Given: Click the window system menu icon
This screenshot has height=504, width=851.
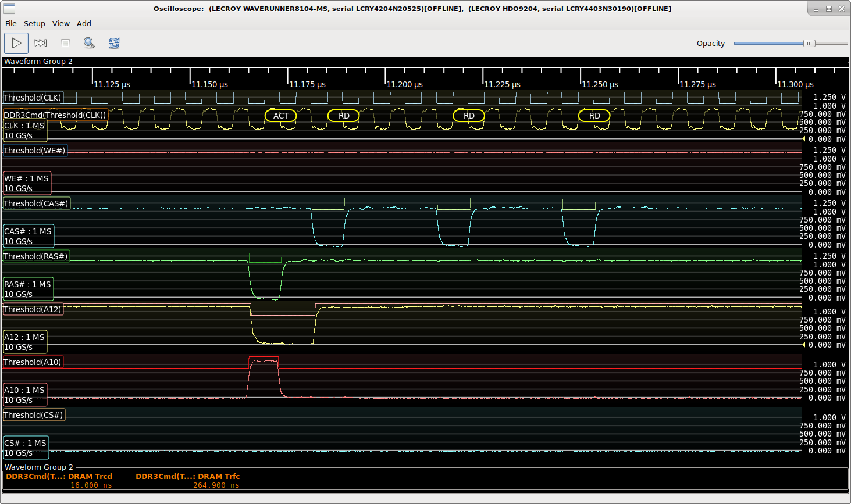Looking at the screenshot, I should click(x=9, y=9).
